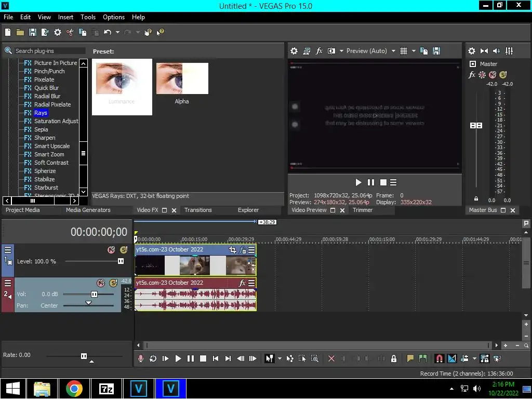Toggle Solo on video track 1
The image size is (532, 399).
click(124, 250)
